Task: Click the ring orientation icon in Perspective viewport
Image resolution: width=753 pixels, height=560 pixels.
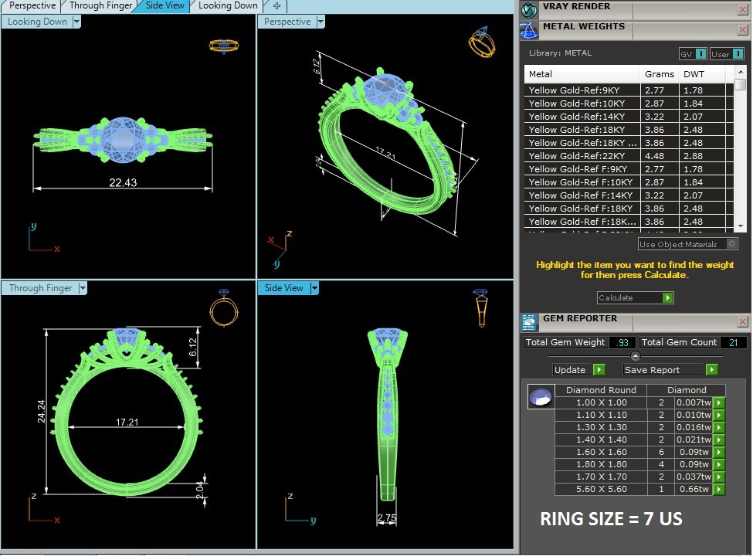Action: (481, 42)
